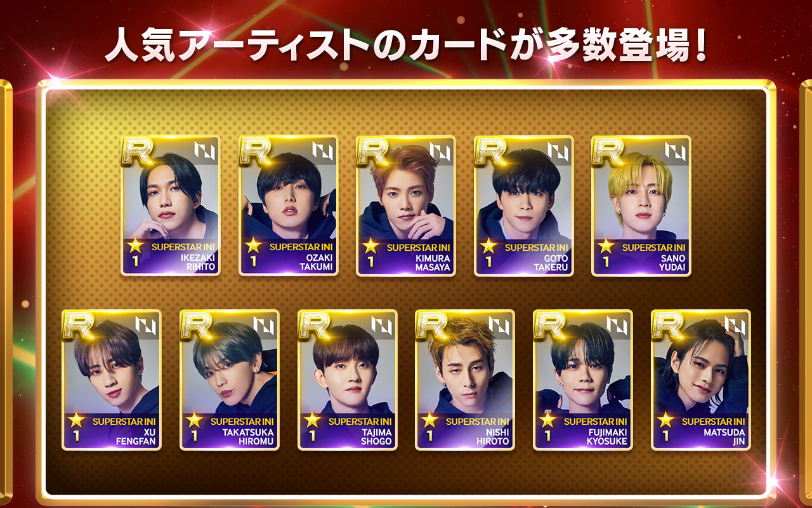The image size is (812, 508).
Task: Choose the GOTO TAKERU card
Action: [x=524, y=206]
